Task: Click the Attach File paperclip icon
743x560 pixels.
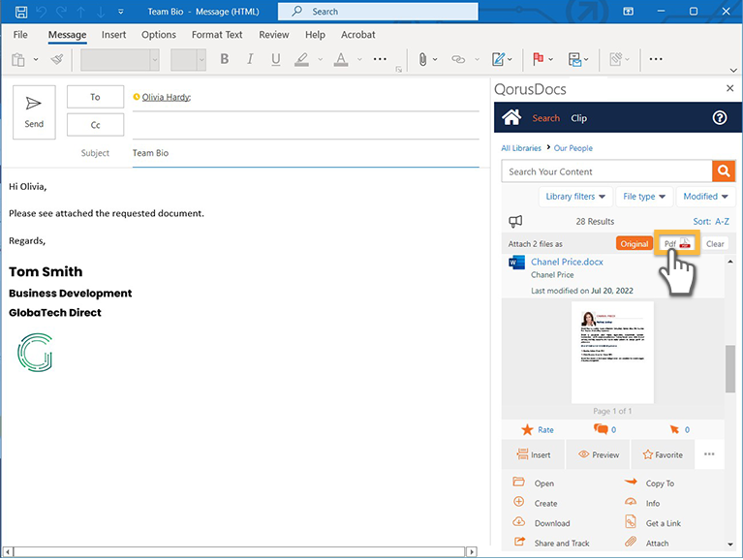Action: (x=422, y=59)
